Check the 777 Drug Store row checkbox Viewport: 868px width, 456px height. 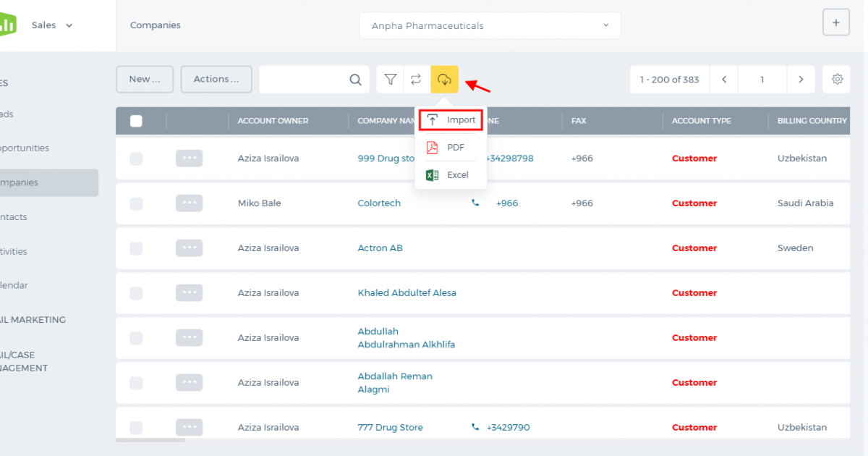[x=136, y=428]
